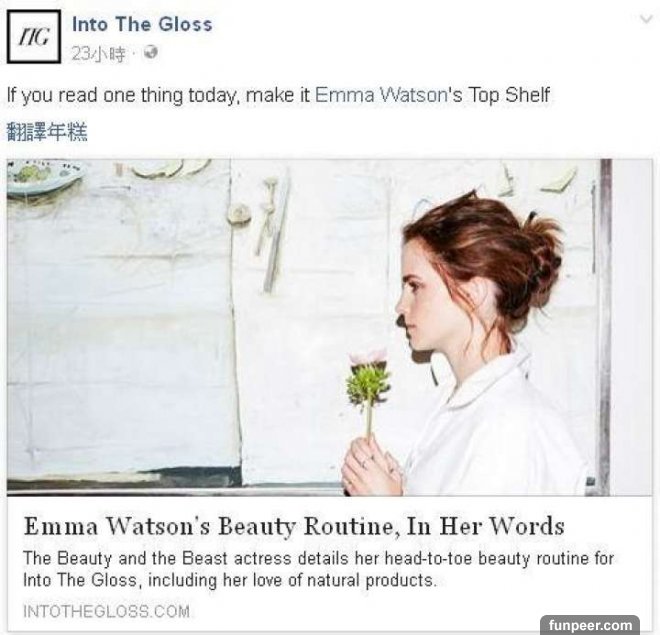
Task: Click the public globe privacy icon
Action: pos(150,53)
